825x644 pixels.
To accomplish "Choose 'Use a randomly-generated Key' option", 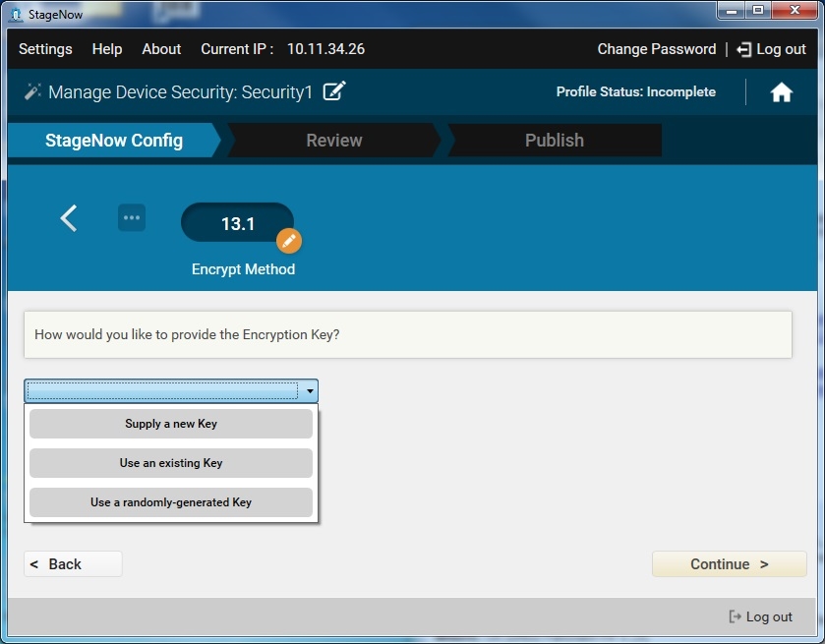I will coord(171,502).
